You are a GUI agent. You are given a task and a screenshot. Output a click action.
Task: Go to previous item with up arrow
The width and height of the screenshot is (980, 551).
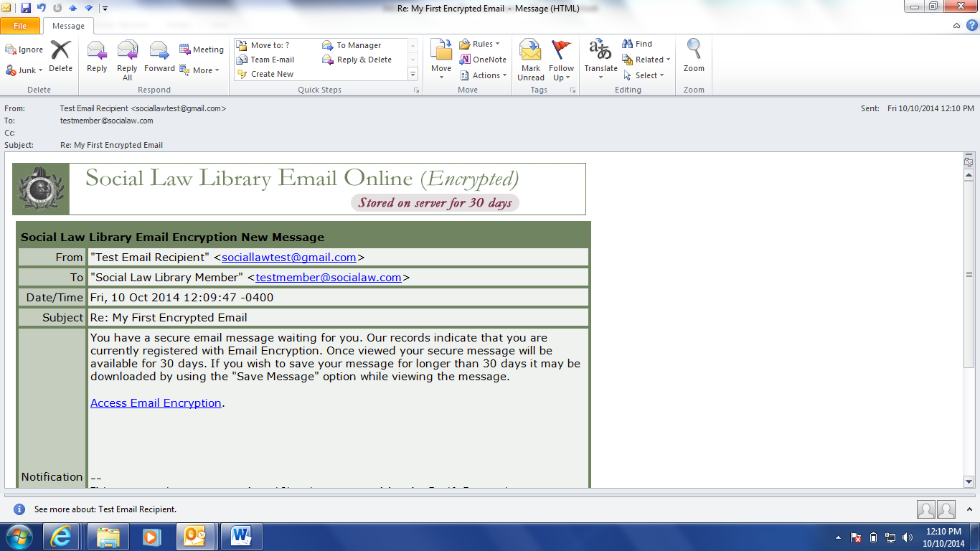72,8
